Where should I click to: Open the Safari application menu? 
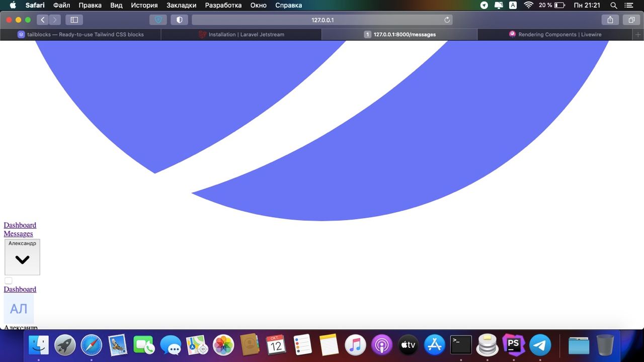tap(35, 5)
